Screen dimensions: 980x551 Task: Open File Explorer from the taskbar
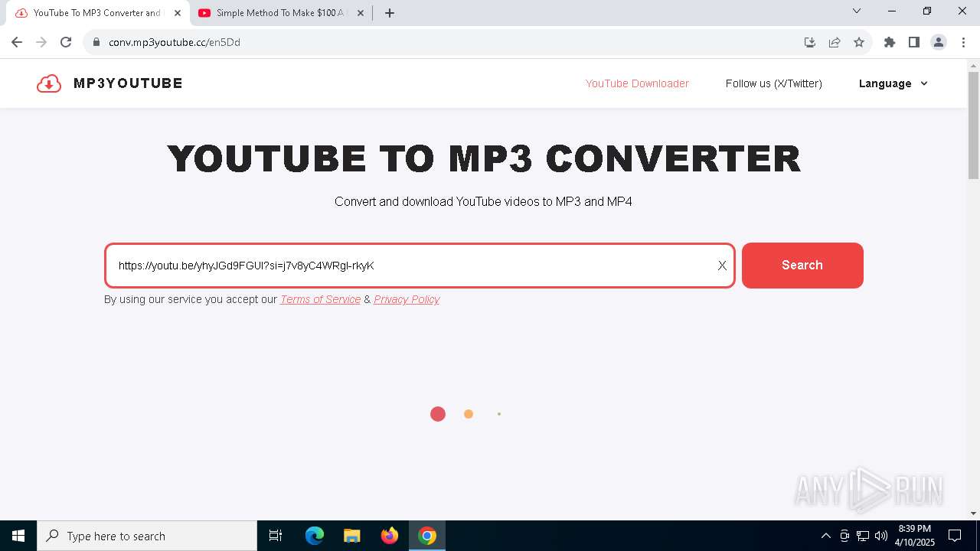pos(352,536)
